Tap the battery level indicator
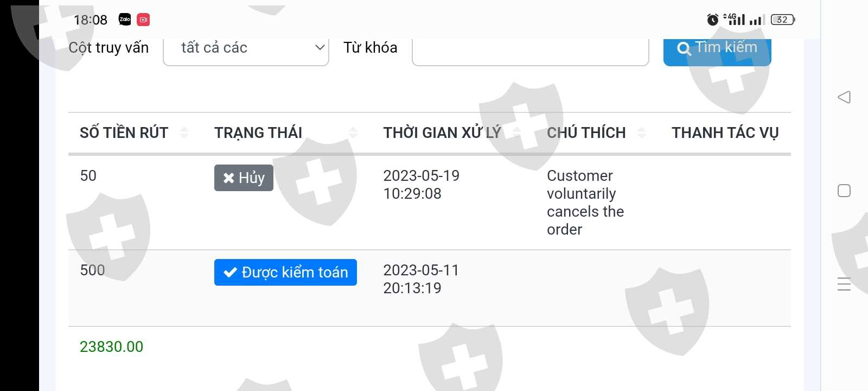 click(x=782, y=20)
